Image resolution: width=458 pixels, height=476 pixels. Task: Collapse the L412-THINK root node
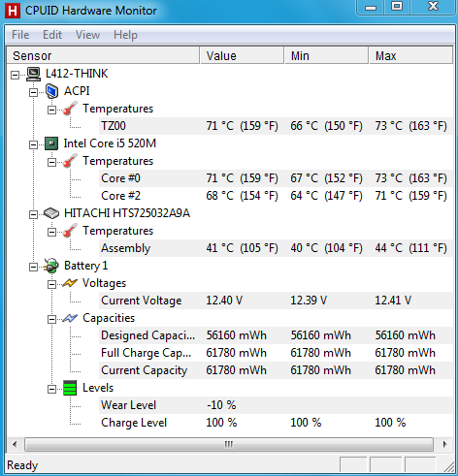click(x=15, y=76)
